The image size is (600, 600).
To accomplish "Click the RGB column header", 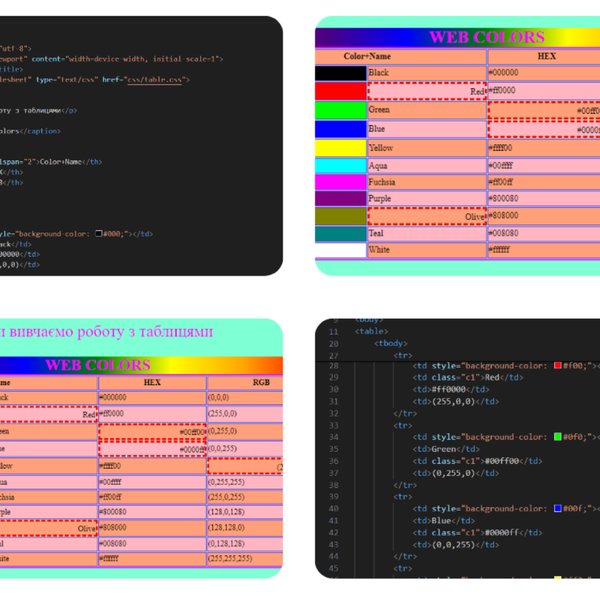I will point(245,383).
